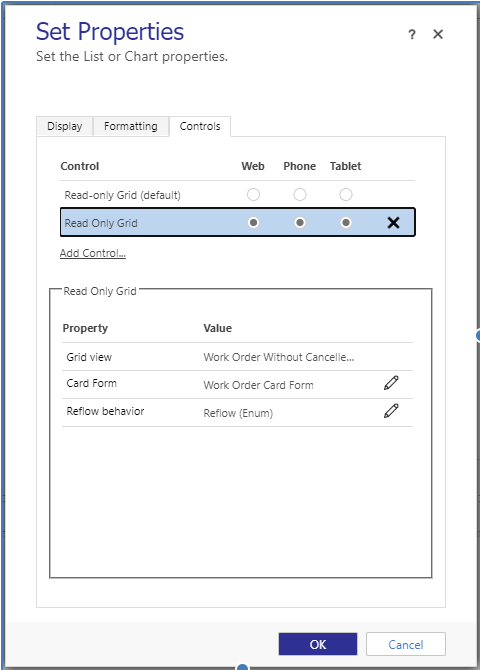Viewport: 480px width, 670px height.
Task: Select Phone radio for Read Only Grid
Action: (x=300, y=222)
